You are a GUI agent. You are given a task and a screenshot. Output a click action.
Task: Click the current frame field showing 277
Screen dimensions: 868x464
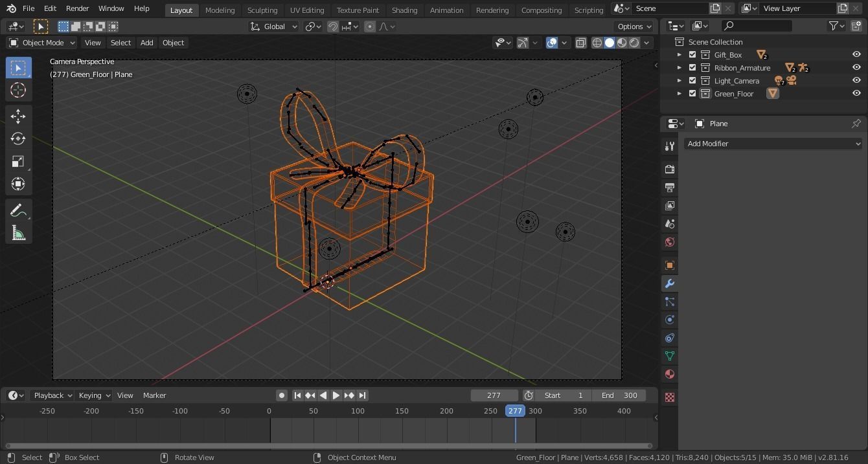coord(494,395)
